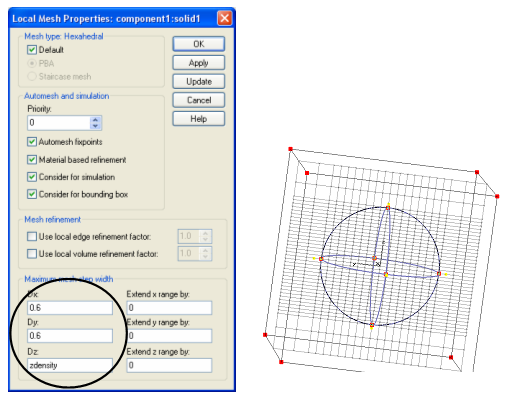The image size is (506, 399).
Task: Close the Local Mesh Properties dialog
Action: pos(224,18)
